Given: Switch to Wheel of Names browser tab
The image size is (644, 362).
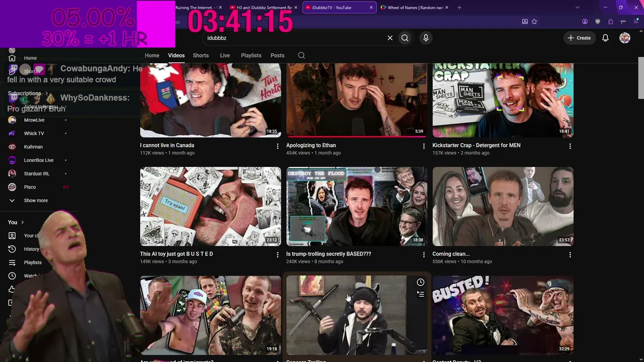Looking at the screenshot, I should click(414, 8).
